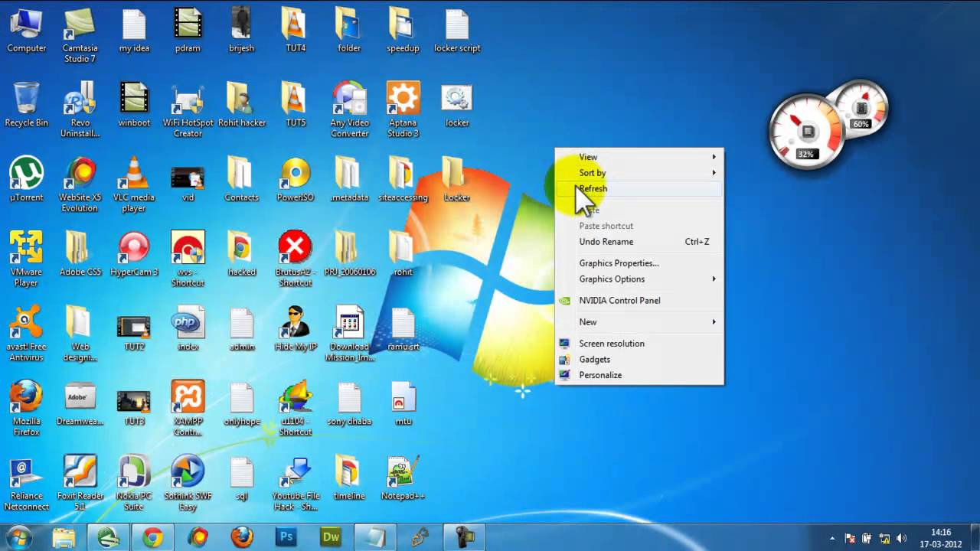The height and width of the screenshot is (551, 980).
Task: Select the BrutusA2 Shortcut icon
Action: [x=295, y=259]
